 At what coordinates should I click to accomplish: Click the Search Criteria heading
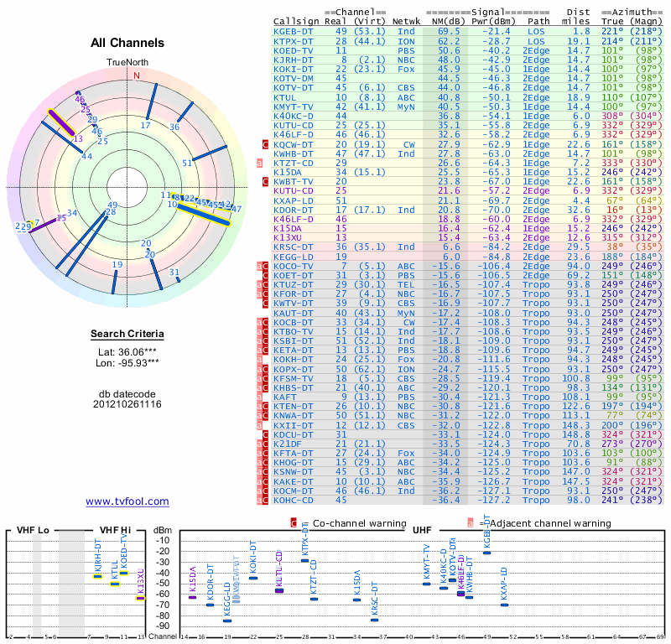coord(127,334)
